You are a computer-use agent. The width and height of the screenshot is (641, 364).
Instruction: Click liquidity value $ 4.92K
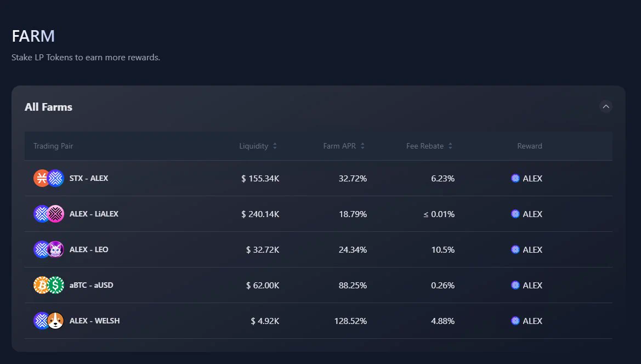[265, 321]
